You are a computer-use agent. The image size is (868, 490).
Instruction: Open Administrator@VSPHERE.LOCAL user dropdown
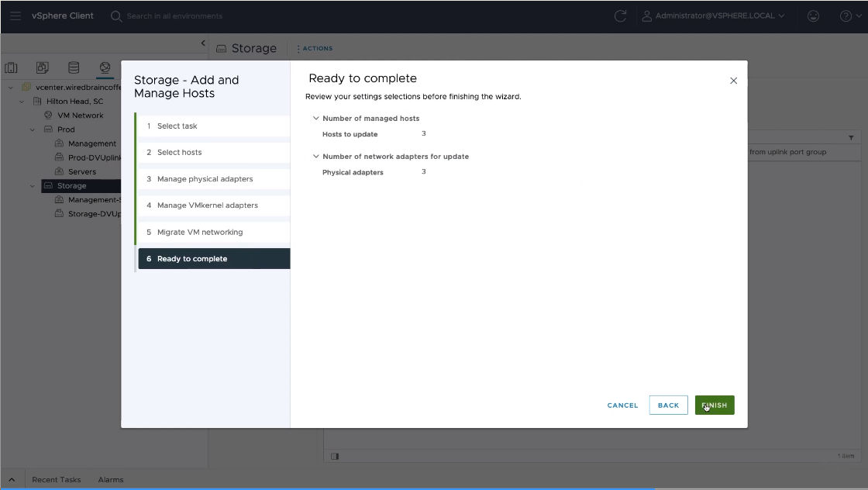pyautogui.click(x=713, y=16)
